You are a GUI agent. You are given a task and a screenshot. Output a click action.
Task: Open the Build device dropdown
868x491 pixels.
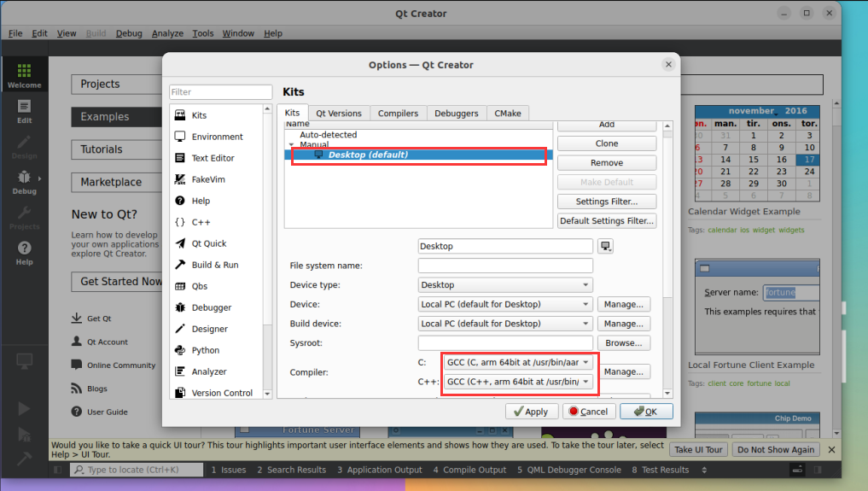click(505, 324)
